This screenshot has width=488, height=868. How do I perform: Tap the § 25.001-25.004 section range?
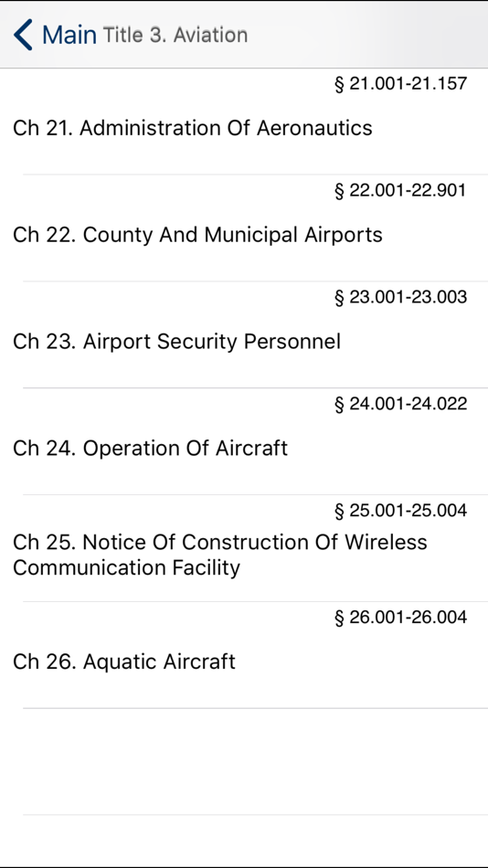click(401, 511)
